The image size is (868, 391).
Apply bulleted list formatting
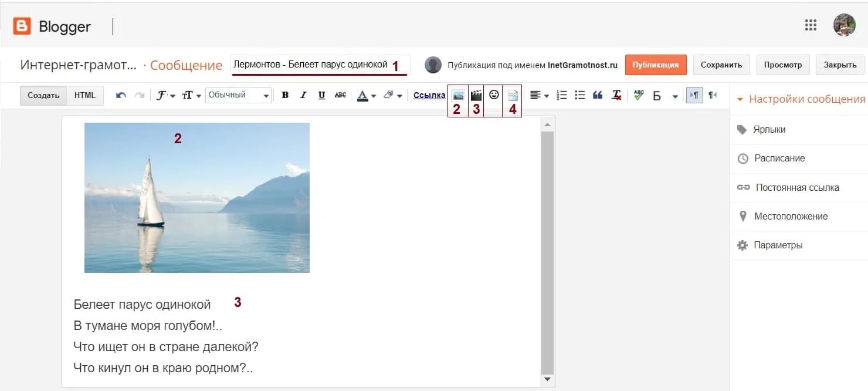(579, 95)
